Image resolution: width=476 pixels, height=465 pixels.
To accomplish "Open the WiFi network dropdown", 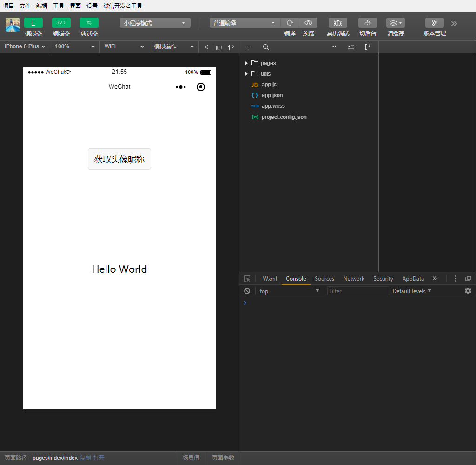I will click(x=124, y=46).
